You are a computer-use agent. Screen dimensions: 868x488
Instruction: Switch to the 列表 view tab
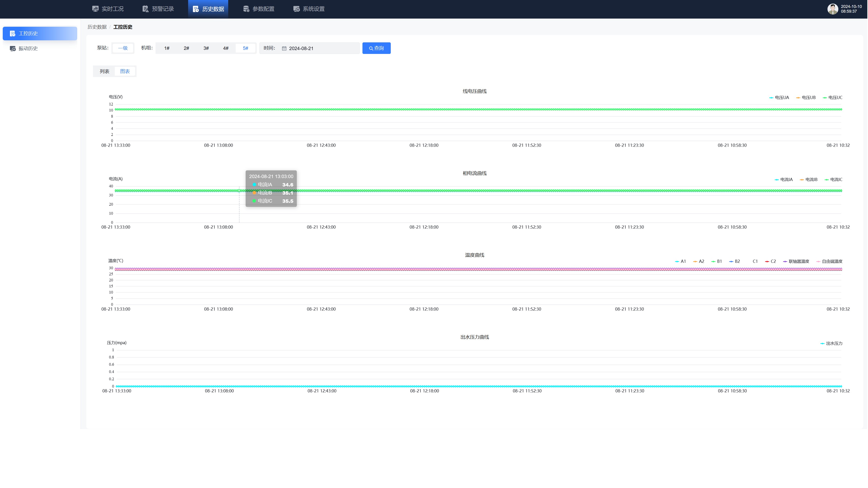[104, 72]
